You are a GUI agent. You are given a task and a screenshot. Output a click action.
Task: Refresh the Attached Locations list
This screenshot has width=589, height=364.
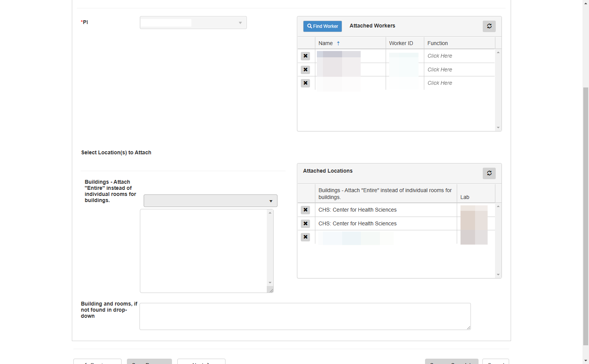(489, 173)
